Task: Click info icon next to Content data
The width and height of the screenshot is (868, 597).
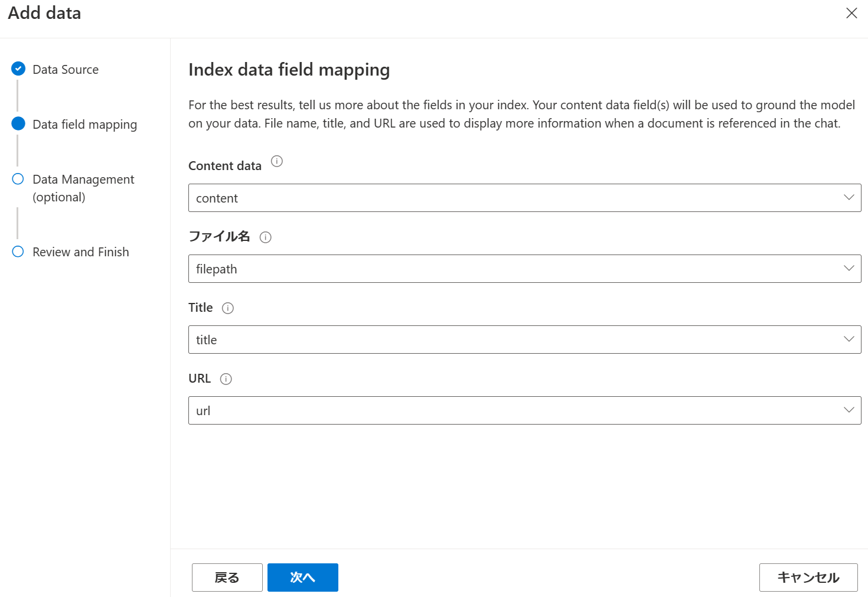Action: [x=277, y=161]
